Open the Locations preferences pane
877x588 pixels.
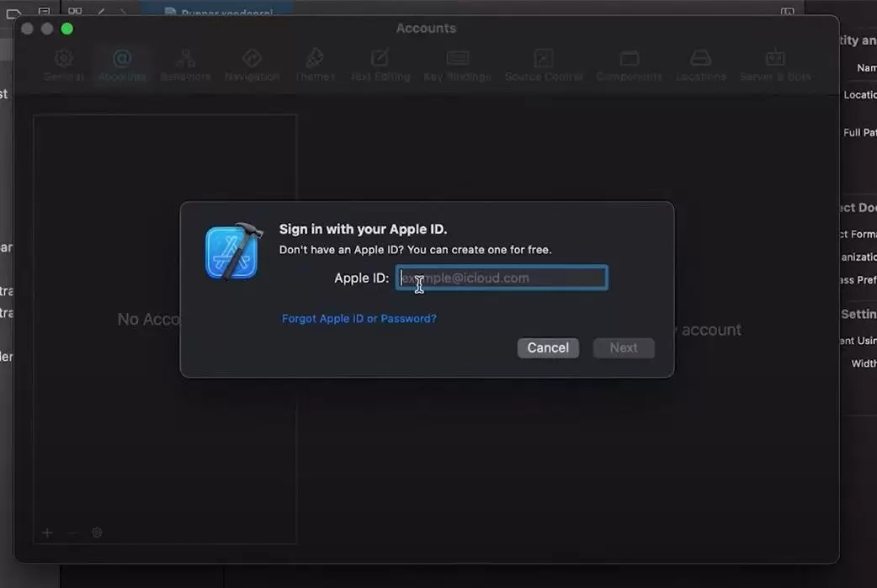click(x=700, y=63)
